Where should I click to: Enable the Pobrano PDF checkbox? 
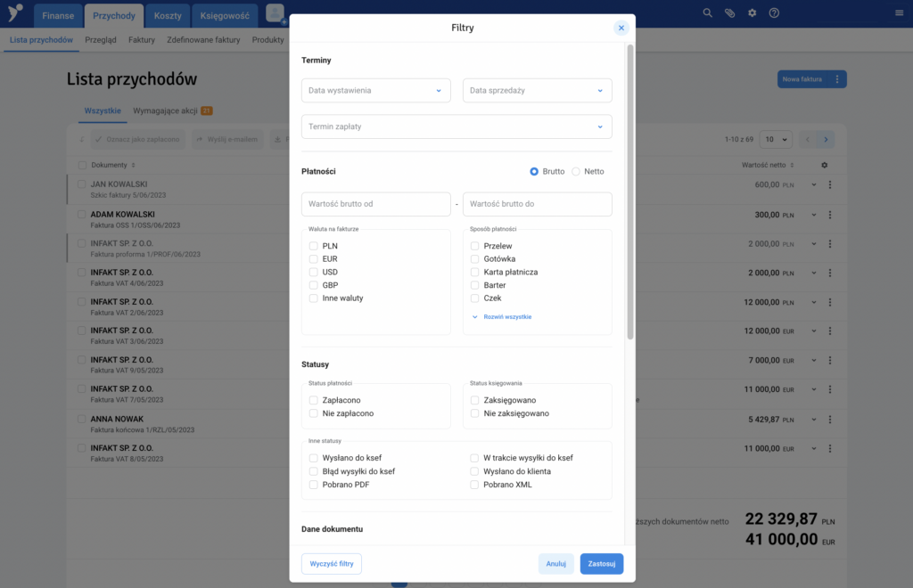point(314,485)
